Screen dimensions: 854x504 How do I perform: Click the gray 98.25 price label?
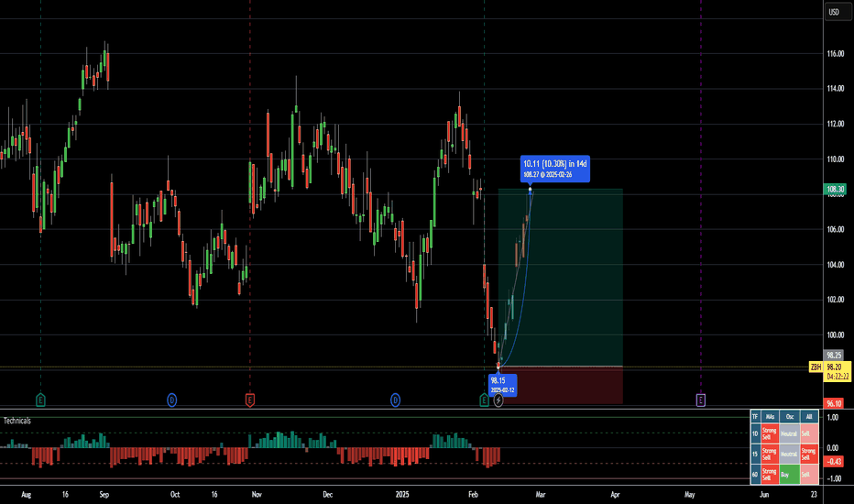(x=834, y=356)
